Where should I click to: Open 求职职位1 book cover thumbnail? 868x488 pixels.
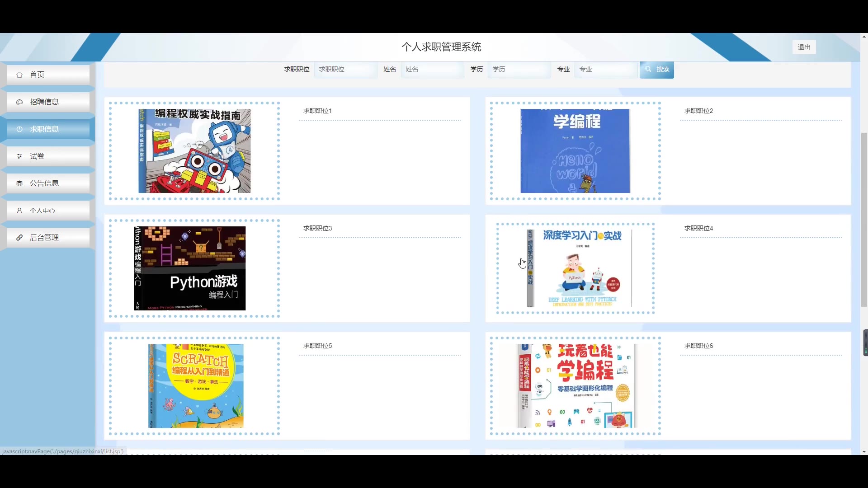[194, 151]
